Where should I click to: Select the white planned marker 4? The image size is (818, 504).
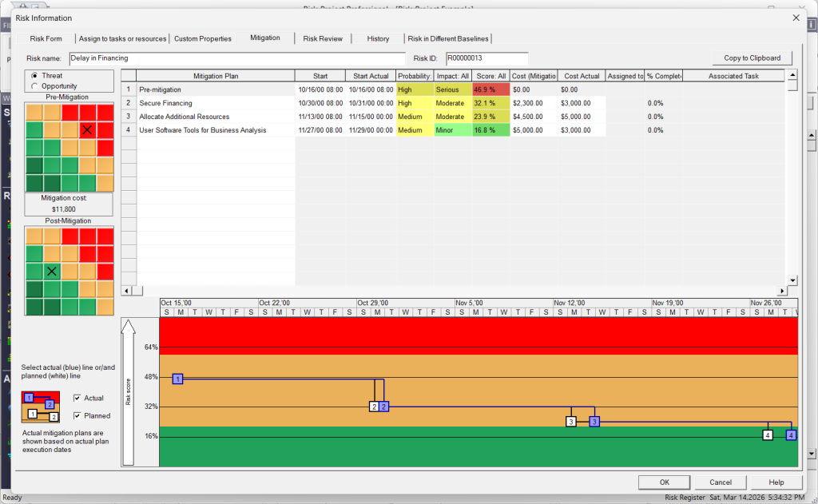click(768, 435)
